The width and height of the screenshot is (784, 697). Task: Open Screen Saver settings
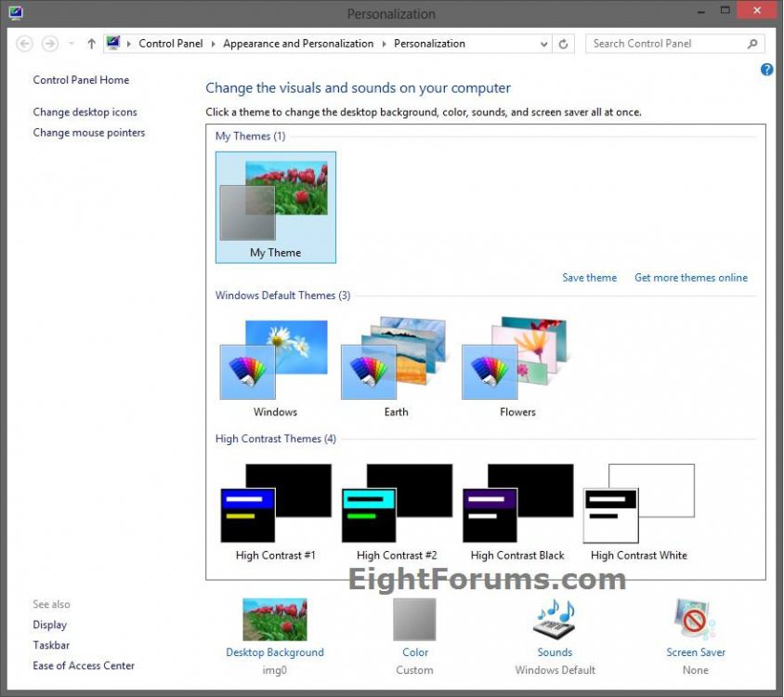(x=695, y=618)
